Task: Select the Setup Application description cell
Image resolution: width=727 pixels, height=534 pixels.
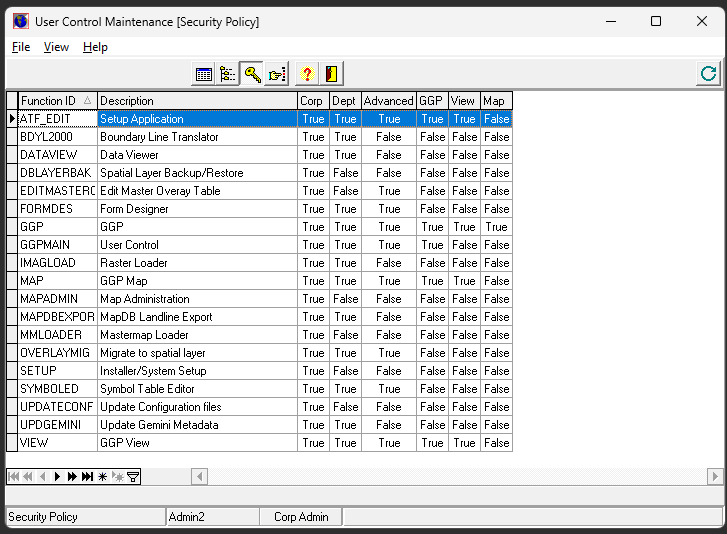Action: (198, 119)
